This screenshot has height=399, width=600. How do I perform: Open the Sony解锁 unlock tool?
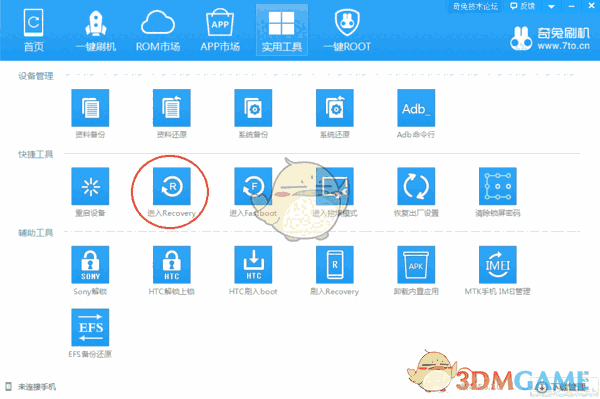90,265
